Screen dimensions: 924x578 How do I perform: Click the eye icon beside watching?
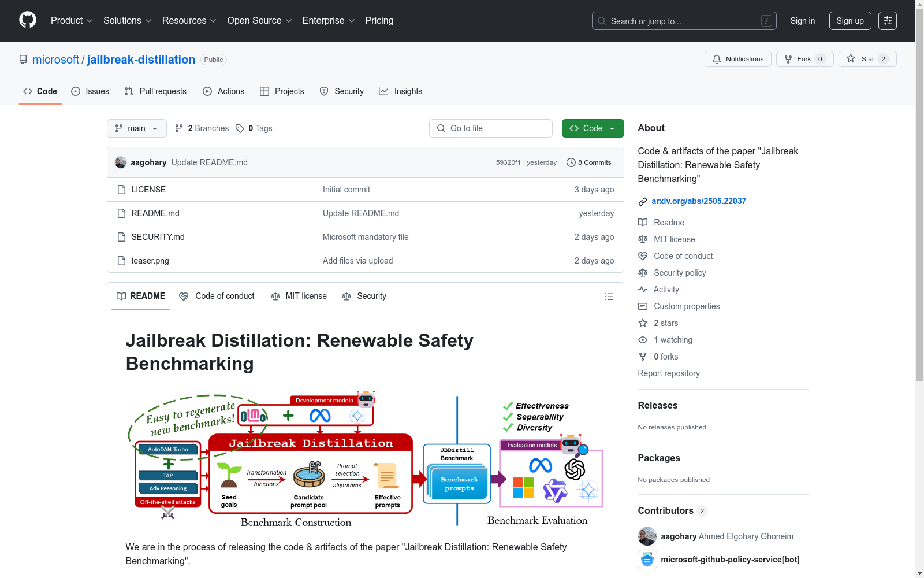[643, 340]
